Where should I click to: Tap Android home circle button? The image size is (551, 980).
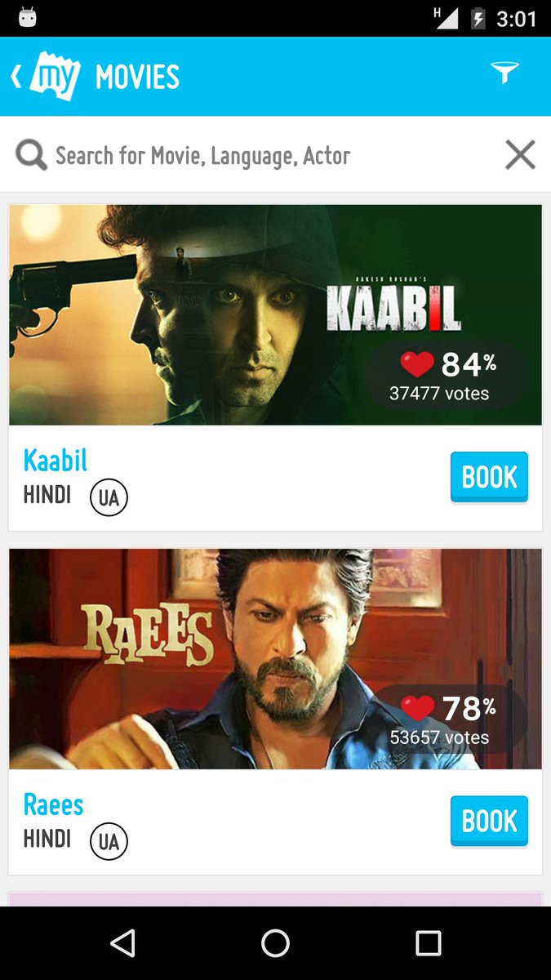pyautogui.click(x=275, y=943)
